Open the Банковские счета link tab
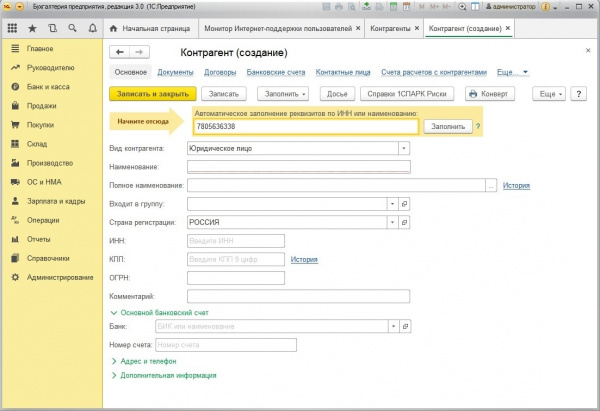The image size is (600, 411). click(x=276, y=72)
